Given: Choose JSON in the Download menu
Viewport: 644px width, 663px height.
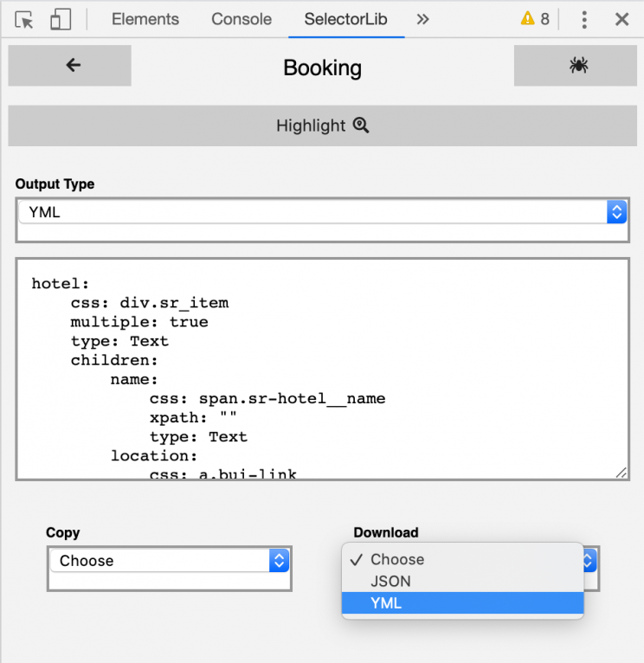Looking at the screenshot, I should [x=462, y=582].
